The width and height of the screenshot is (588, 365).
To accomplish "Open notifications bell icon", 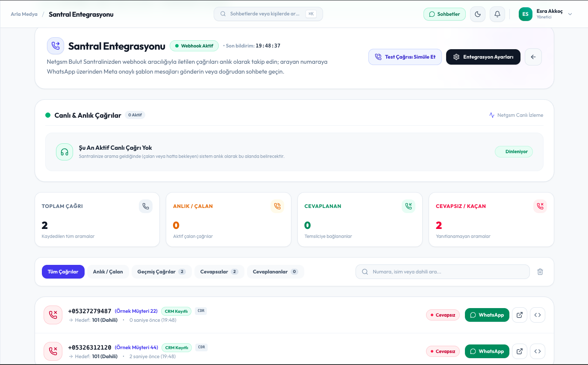I will 497,14.
